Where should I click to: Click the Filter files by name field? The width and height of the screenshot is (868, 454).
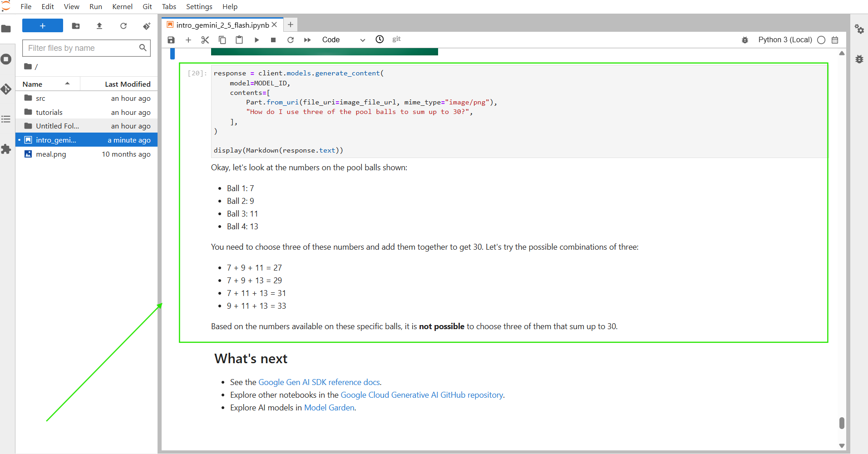pos(82,48)
